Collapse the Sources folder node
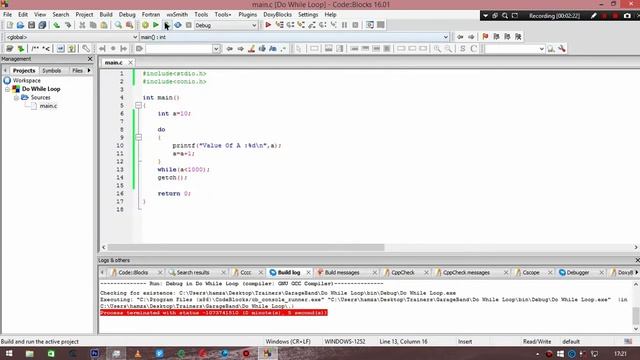 pyautogui.click(x=16, y=98)
